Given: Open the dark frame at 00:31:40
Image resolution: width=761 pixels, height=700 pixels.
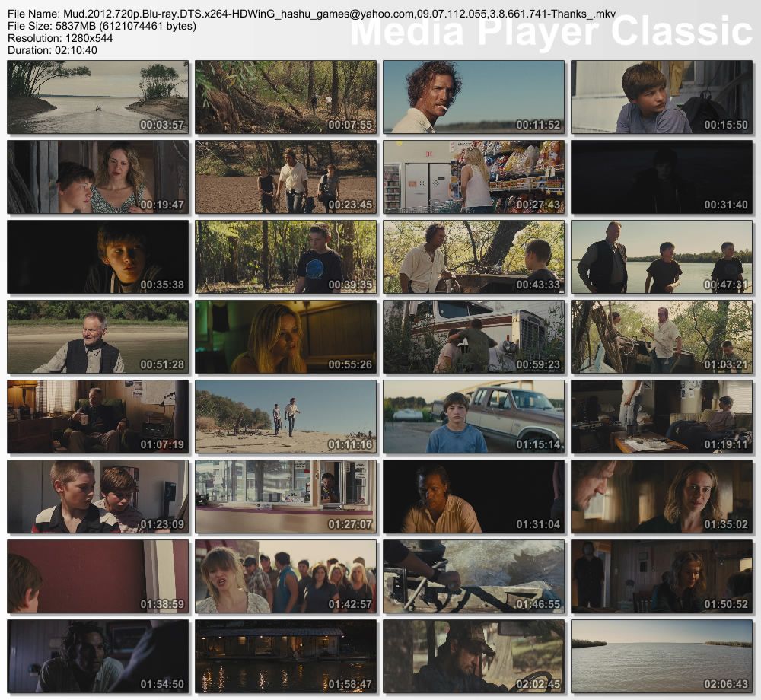Looking at the screenshot, I should point(661,177).
